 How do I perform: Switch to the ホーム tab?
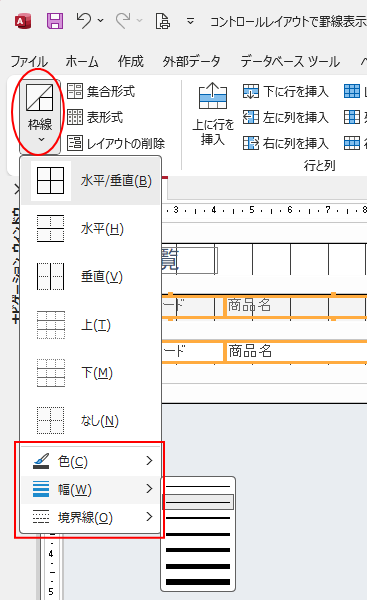click(x=82, y=61)
